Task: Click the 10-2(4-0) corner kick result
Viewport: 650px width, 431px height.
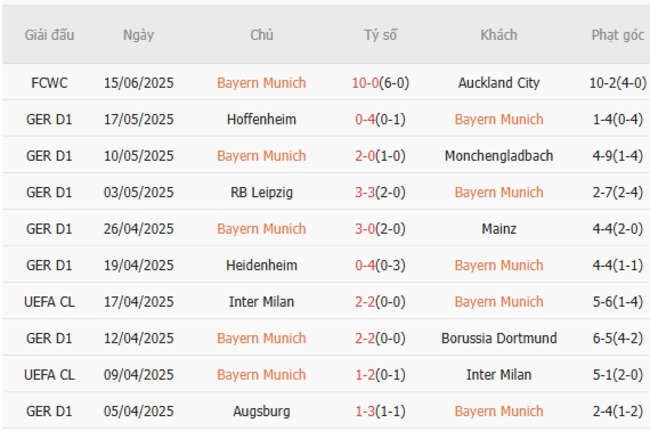Action: [x=617, y=83]
